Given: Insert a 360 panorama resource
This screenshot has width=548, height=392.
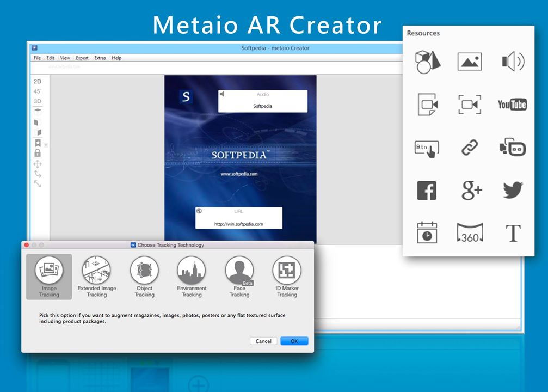Looking at the screenshot, I should [469, 232].
